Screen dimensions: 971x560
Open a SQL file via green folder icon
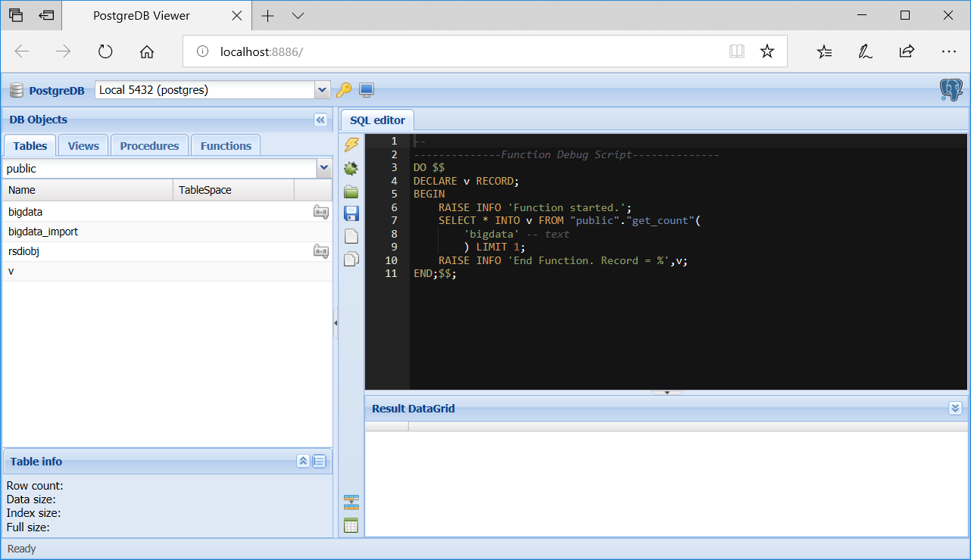point(351,191)
